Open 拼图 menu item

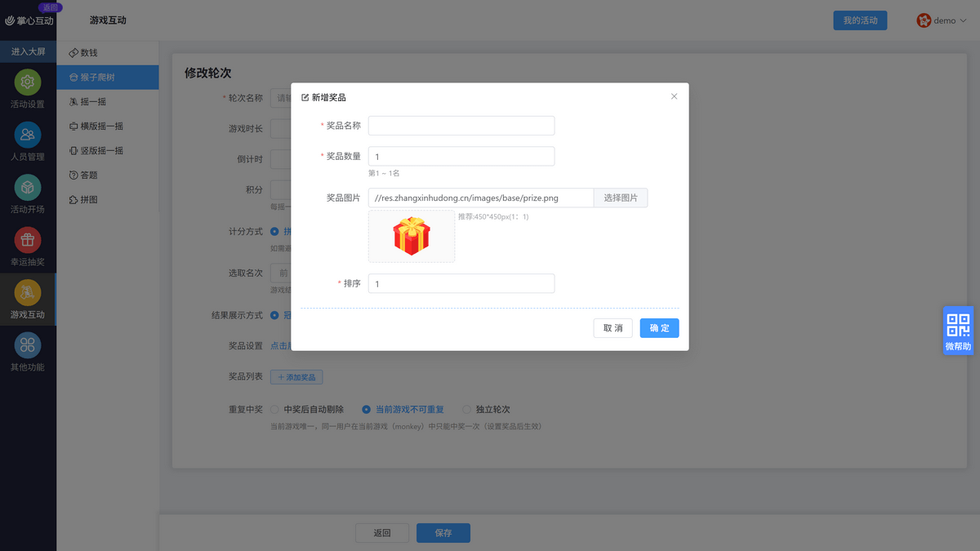click(108, 200)
